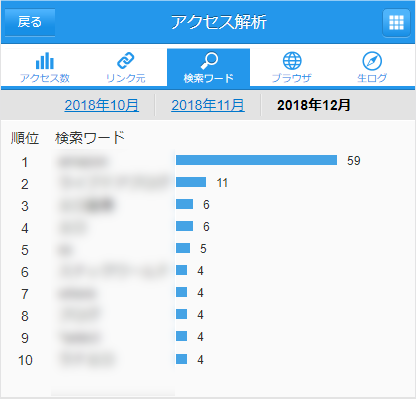Click the rank 10 bar showing 4
The height and width of the screenshot is (399, 416).
pyautogui.click(x=181, y=359)
